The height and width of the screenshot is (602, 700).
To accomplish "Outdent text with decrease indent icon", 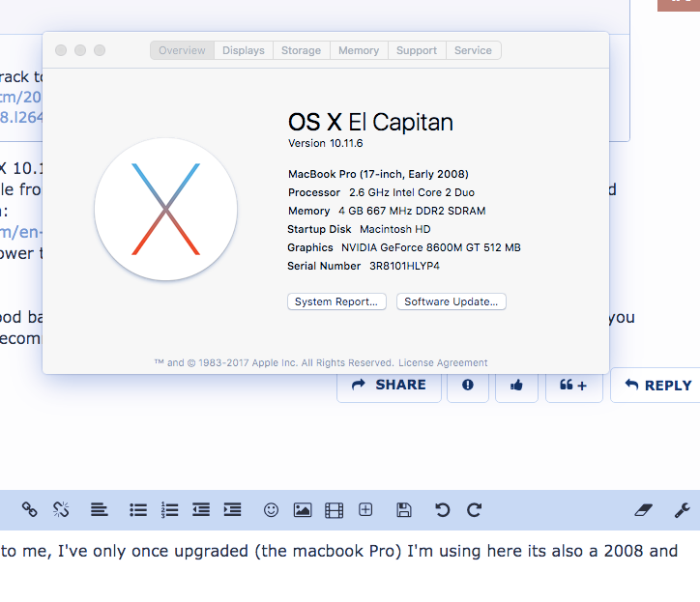I will click(x=201, y=509).
